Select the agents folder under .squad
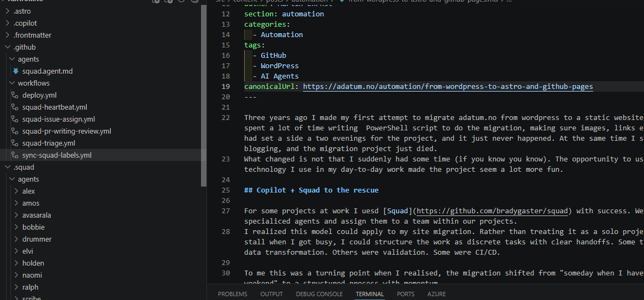This screenshot has height=300, width=644. click(28, 179)
